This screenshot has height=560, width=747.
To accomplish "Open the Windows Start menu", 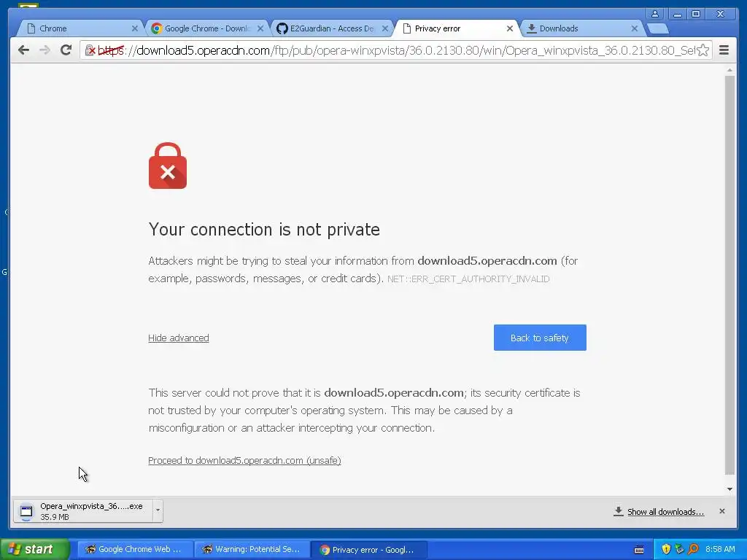I will point(35,549).
